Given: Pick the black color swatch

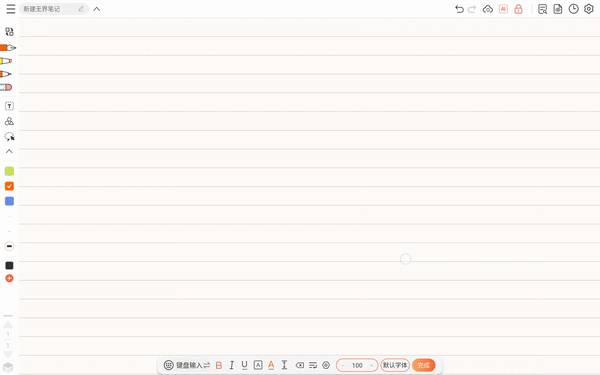Looking at the screenshot, I should [9, 266].
